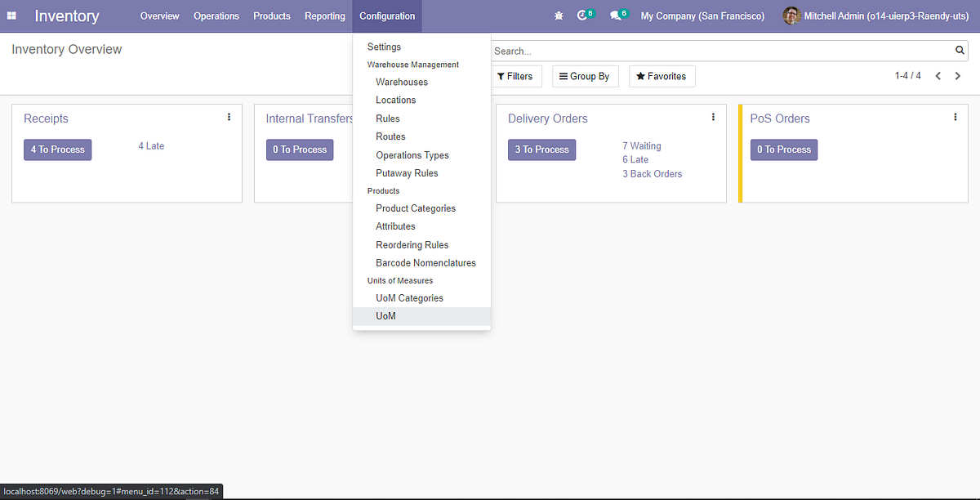Open the magnifying glass search icon
980x500 pixels.
[x=959, y=50]
